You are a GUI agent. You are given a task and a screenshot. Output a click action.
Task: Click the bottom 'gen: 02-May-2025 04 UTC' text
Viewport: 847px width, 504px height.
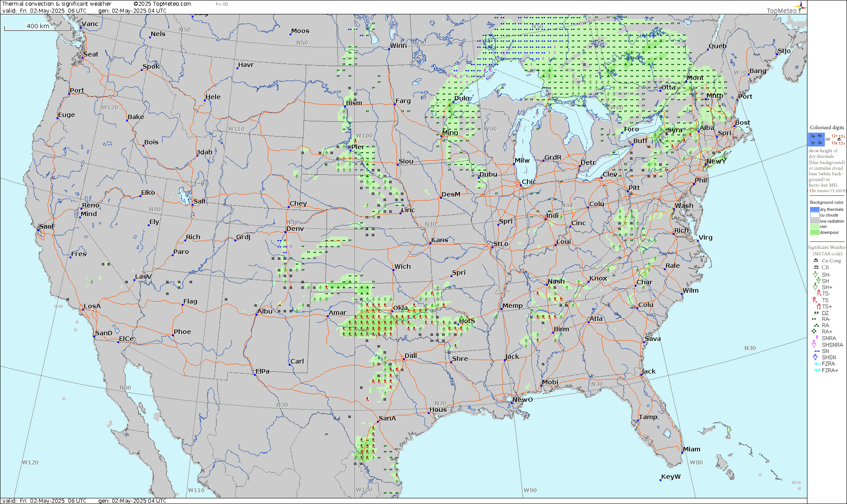point(132,501)
